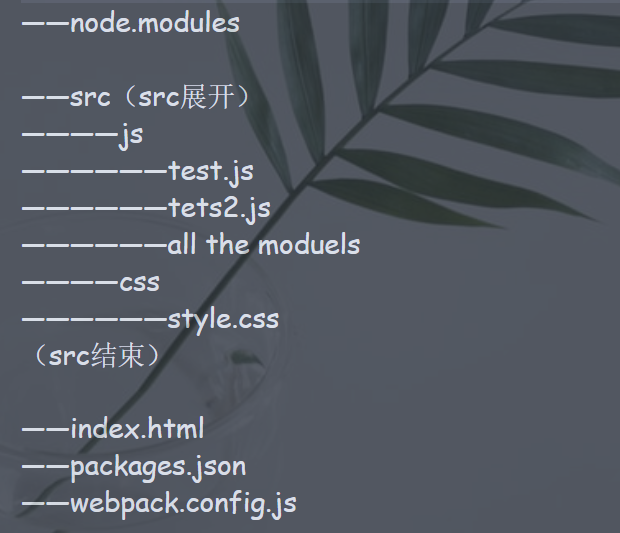The height and width of the screenshot is (533, 620).
Task: Select the style.css file
Action: [x=223, y=320]
